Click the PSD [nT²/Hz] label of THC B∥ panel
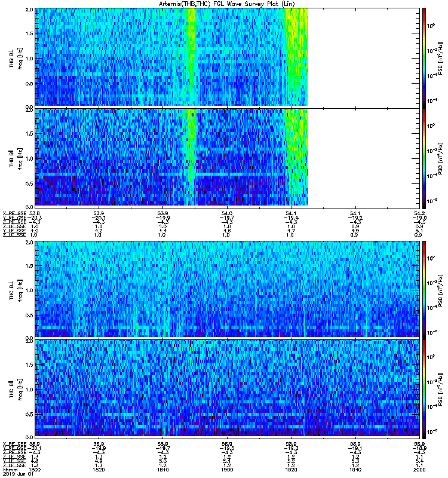448x478 pixels. pos(440,389)
